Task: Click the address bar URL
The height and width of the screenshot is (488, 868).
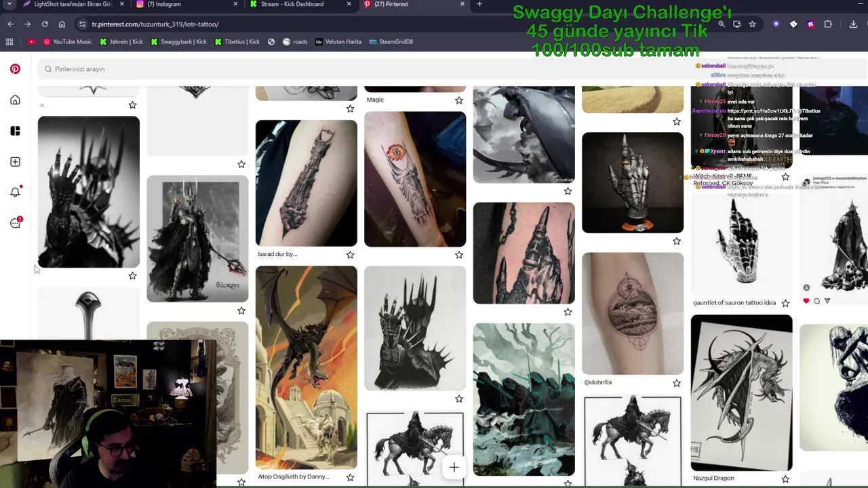Action: point(155,24)
